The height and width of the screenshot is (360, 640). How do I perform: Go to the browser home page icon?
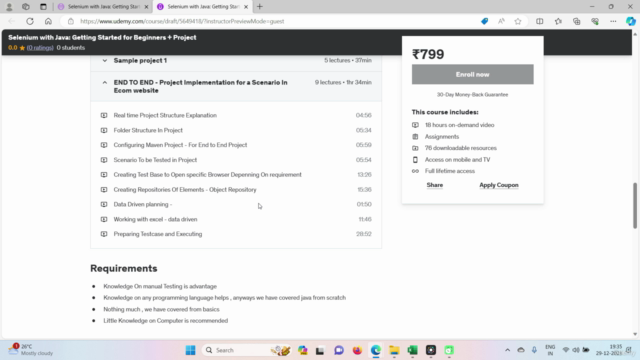[48, 21]
